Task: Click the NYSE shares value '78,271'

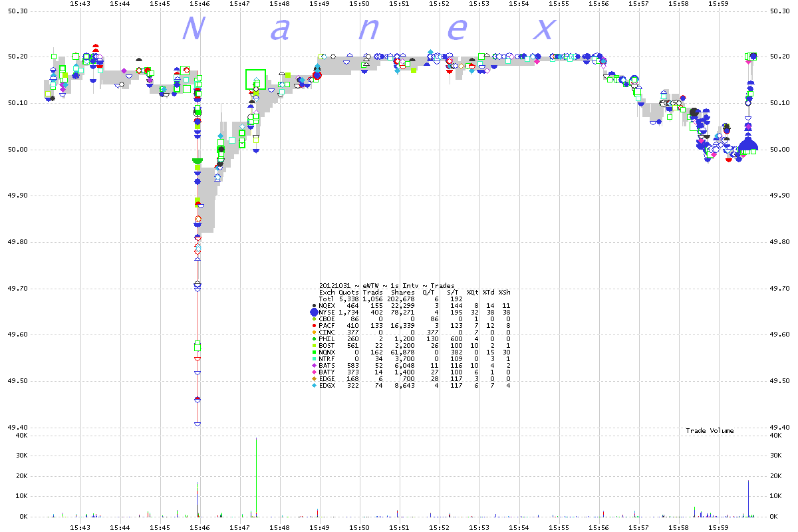Action: pos(402,312)
